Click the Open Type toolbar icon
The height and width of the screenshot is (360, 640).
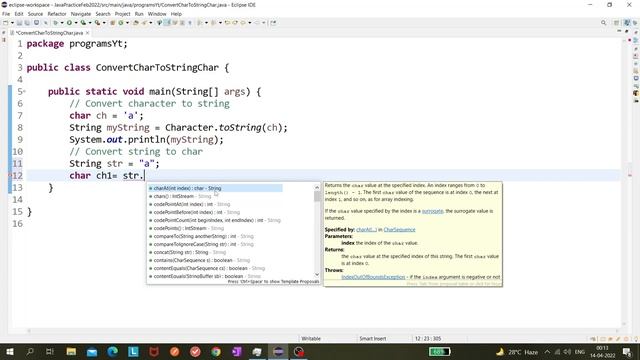[136, 23]
